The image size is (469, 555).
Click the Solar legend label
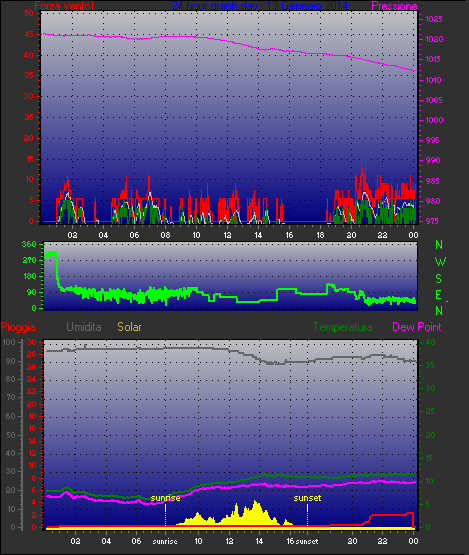[x=129, y=327]
